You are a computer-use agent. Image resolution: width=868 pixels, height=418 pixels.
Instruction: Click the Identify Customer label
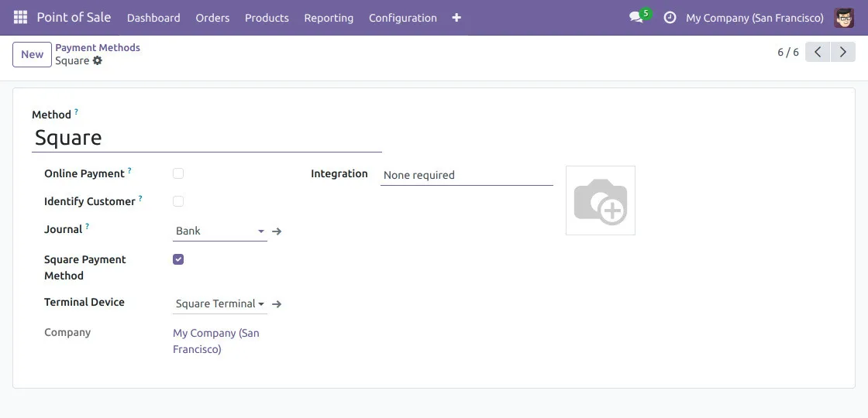90,201
